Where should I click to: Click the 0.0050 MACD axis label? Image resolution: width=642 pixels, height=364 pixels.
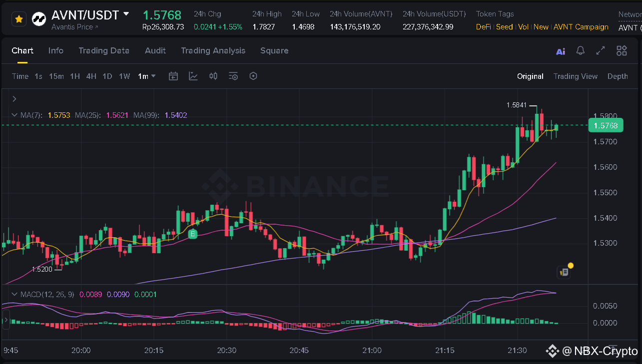[604, 306]
